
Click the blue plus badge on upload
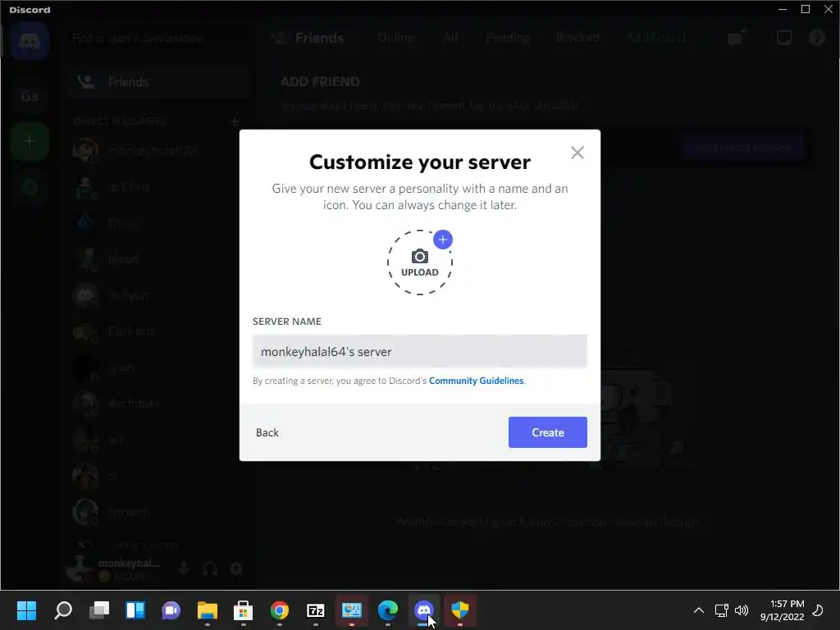(x=442, y=240)
